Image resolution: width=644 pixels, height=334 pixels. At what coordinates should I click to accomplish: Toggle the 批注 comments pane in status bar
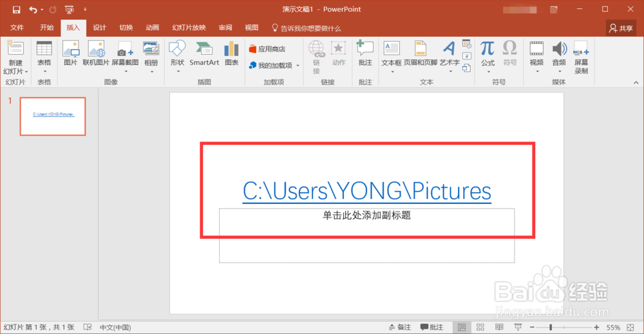(431, 327)
